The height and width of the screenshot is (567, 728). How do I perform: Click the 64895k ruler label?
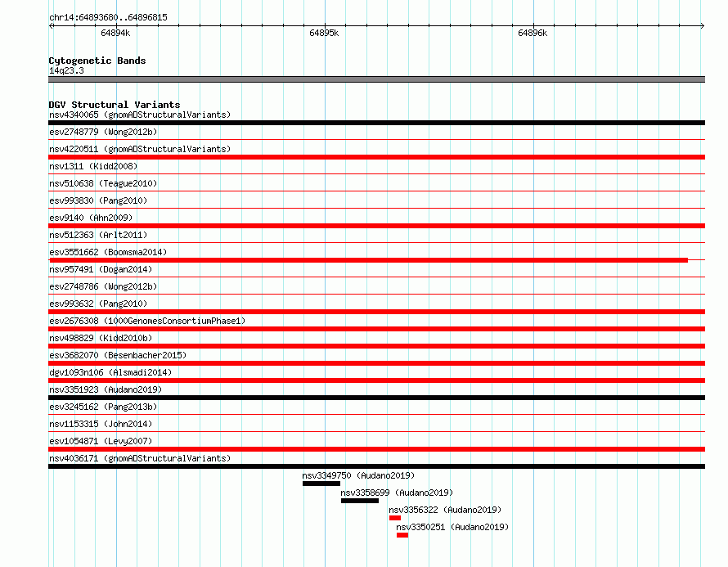point(324,33)
